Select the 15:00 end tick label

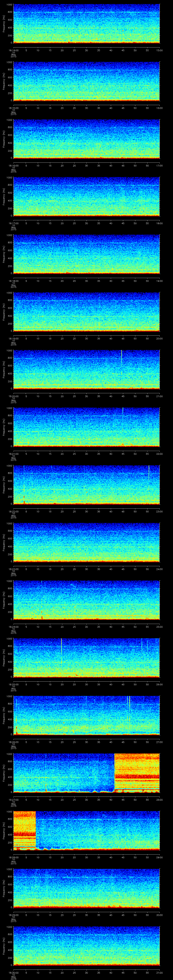159,50
